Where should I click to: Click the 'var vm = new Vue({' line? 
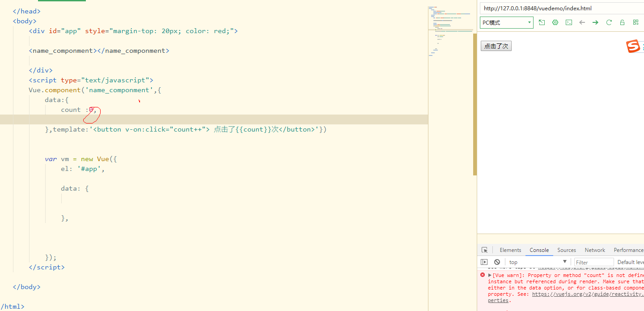click(81, 159)
